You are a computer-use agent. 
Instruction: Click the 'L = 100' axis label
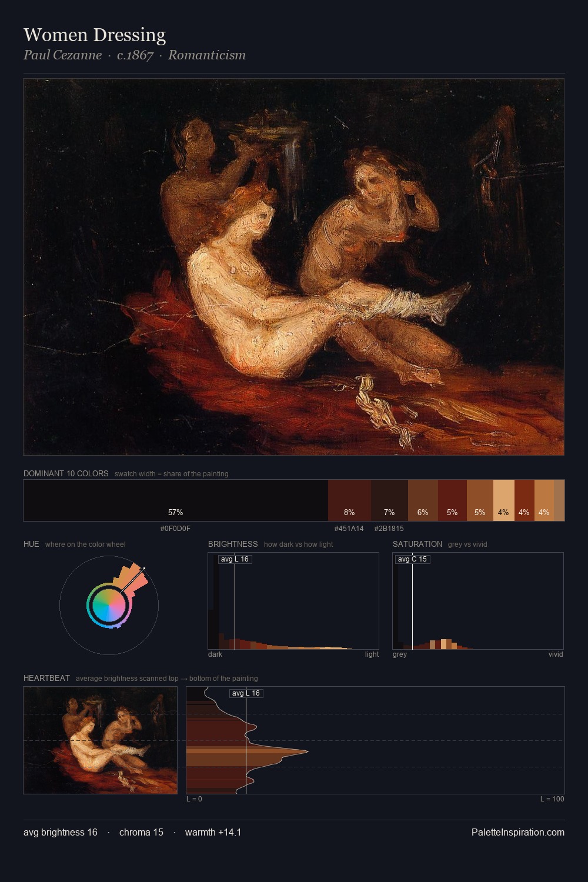[552, 799]
